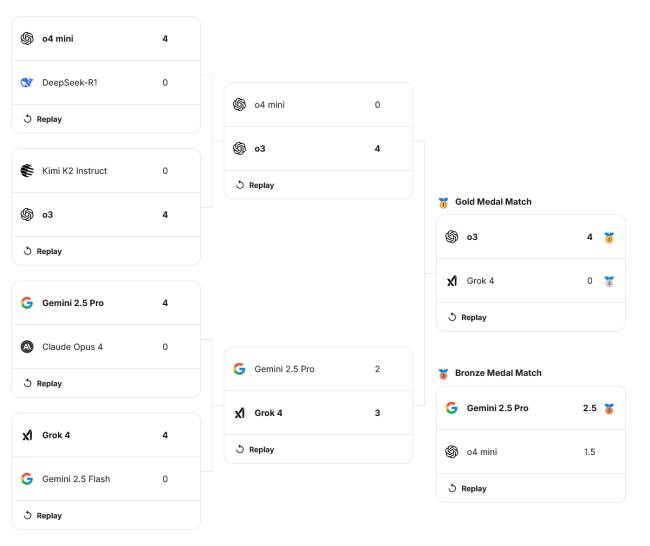Replay the Gold Medal Match
The height and width of the screenshot is (546, 650).
[467, 317]
